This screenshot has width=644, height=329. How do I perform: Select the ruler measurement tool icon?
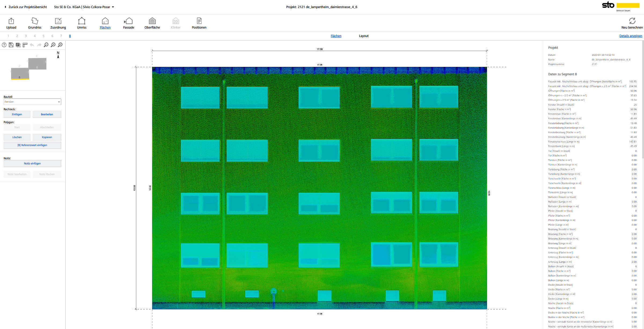point(25,45)
